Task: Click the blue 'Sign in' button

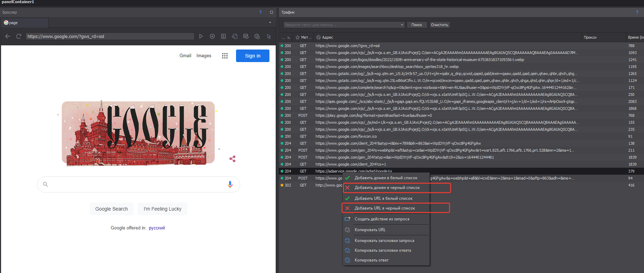Action: tap(252, 56)
